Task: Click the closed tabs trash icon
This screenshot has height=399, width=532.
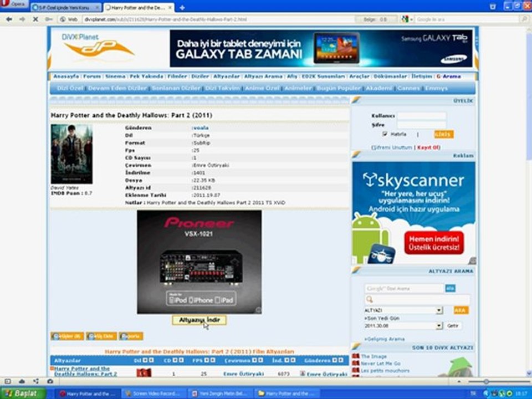Action: 493,7
